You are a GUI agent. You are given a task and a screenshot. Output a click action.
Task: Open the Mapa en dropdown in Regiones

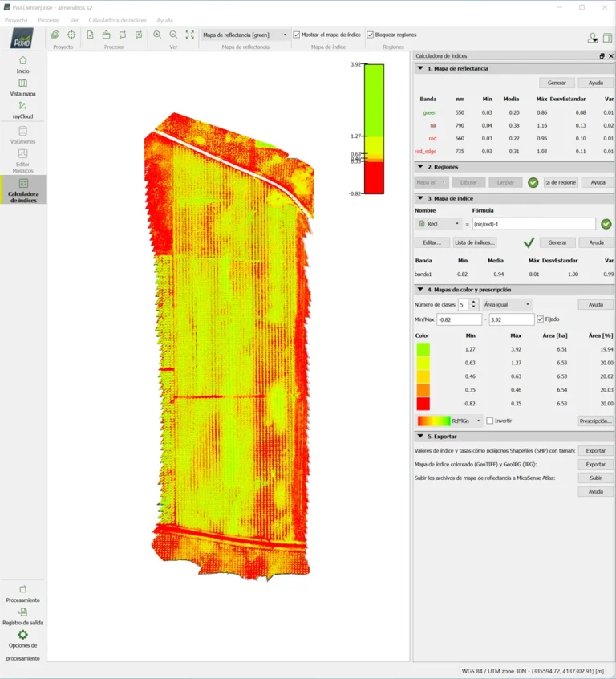coord(432,183)
